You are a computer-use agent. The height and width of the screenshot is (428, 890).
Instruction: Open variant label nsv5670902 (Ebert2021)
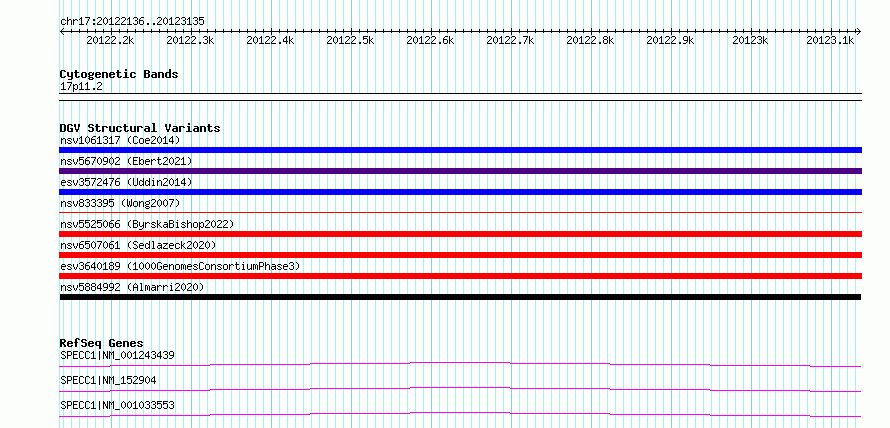(126, 161)
